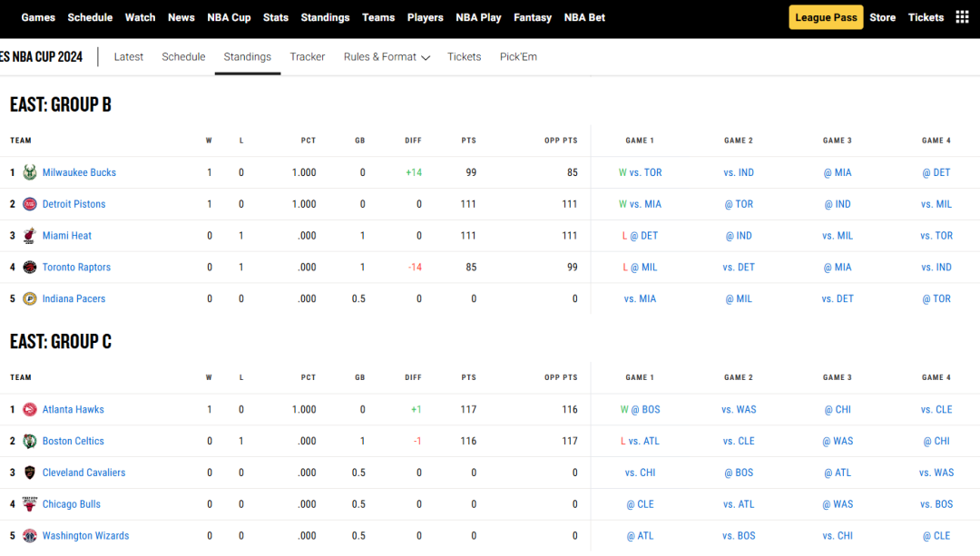This screenshot has width=980, height=556.
Task: Open Players in the top navigation
Action: (425, 17)
